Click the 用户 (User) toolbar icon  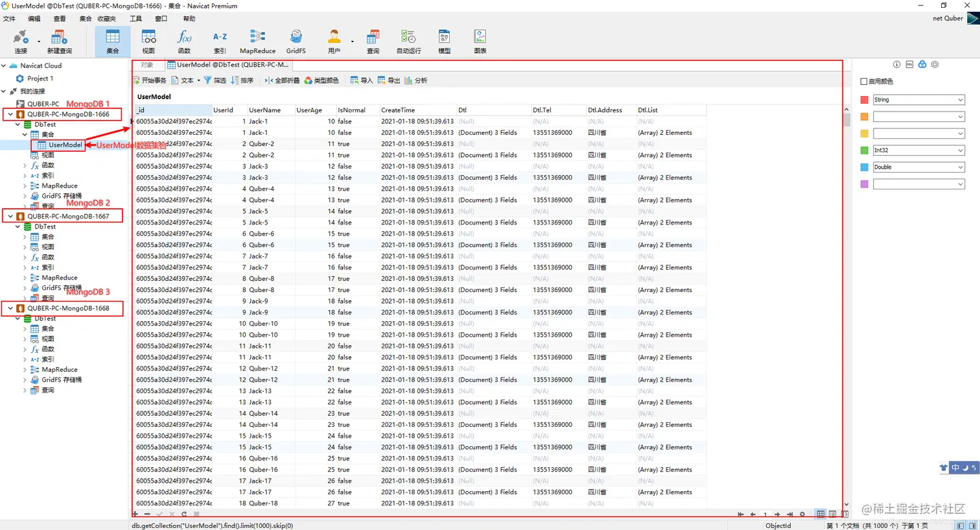coord(334,42)
